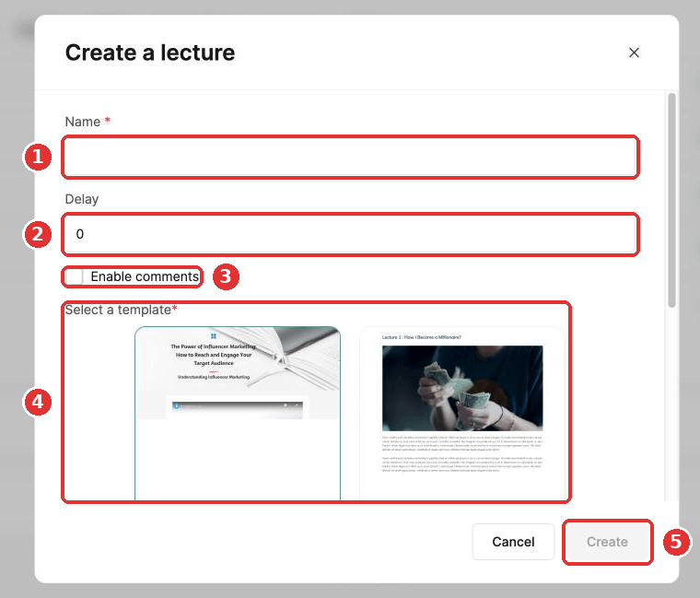Click the dialog vertical scrollbar
The width and height of the screenshot is (700, 598).
(671, 200)
